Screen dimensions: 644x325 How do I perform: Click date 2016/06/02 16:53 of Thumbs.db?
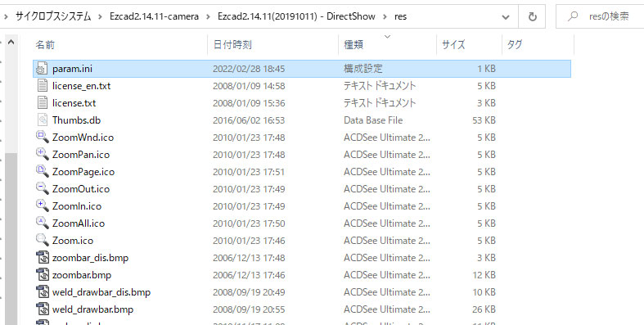(249, 120)
